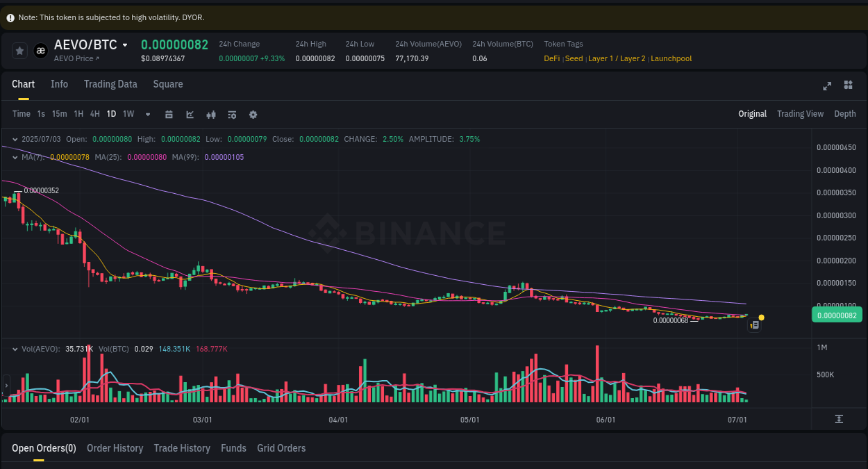Expand the MA indicator row chevron
Image resolution: width=868 pixels, height=469 pixels.
tap(15, 157)
